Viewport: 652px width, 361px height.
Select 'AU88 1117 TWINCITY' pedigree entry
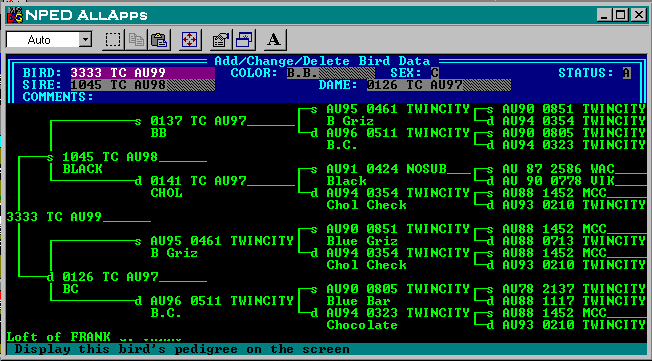pos(574,301)
